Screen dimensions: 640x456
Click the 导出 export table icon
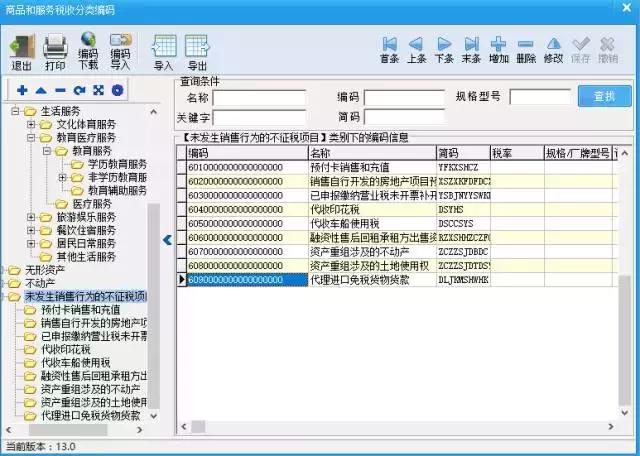click(x=197, y=53)
